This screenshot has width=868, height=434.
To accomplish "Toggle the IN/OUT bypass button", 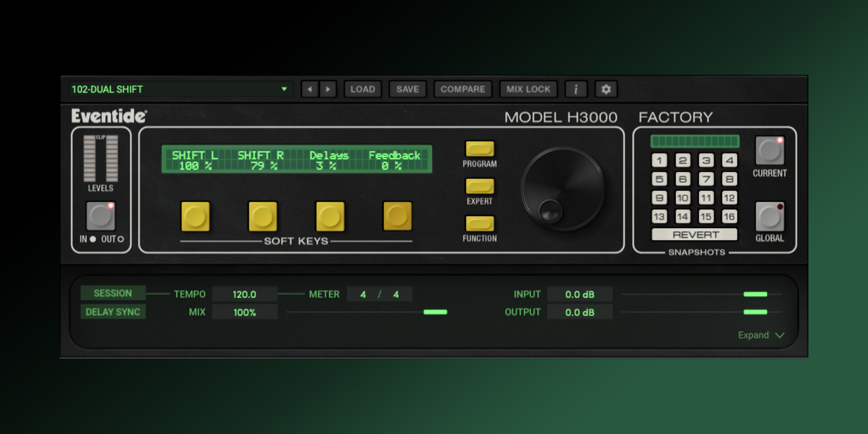I will click(x=100, y=216).
